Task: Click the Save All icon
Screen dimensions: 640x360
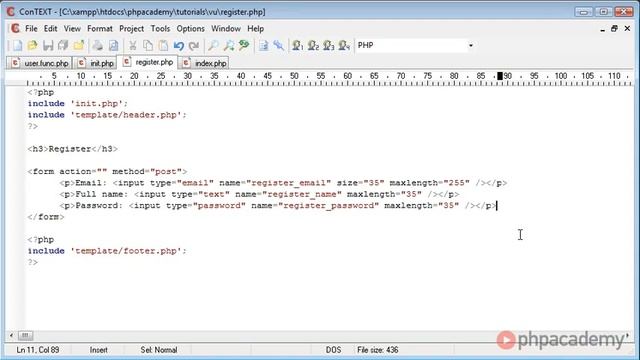Action: [x=63, y=45]
